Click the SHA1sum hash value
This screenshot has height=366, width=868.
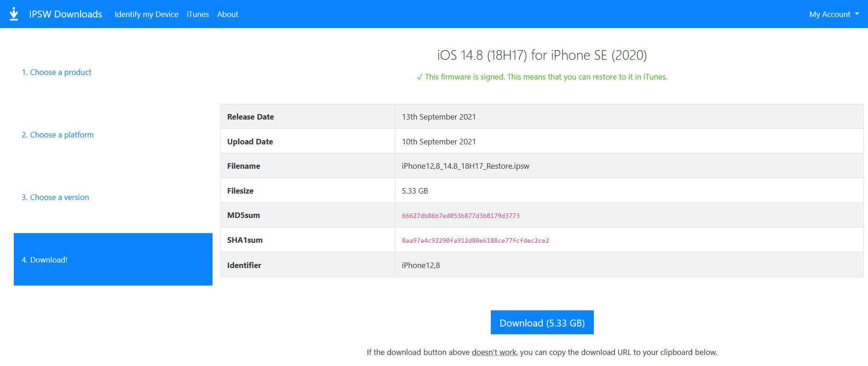(x=475, y=240)
